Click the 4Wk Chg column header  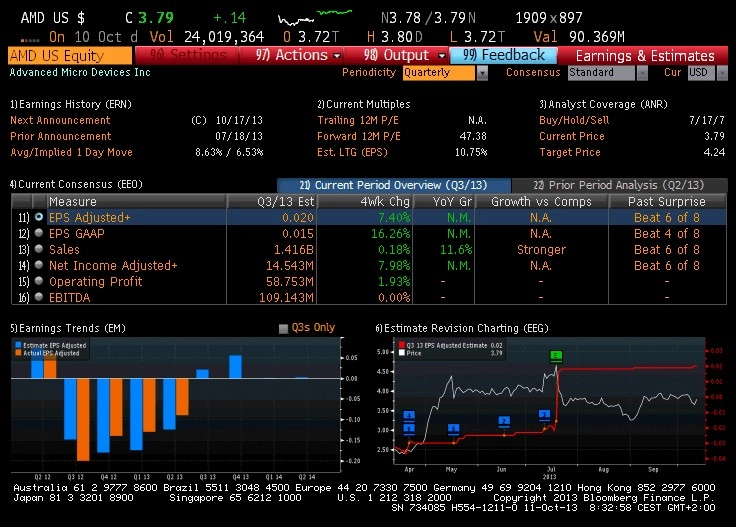(365, 201)
